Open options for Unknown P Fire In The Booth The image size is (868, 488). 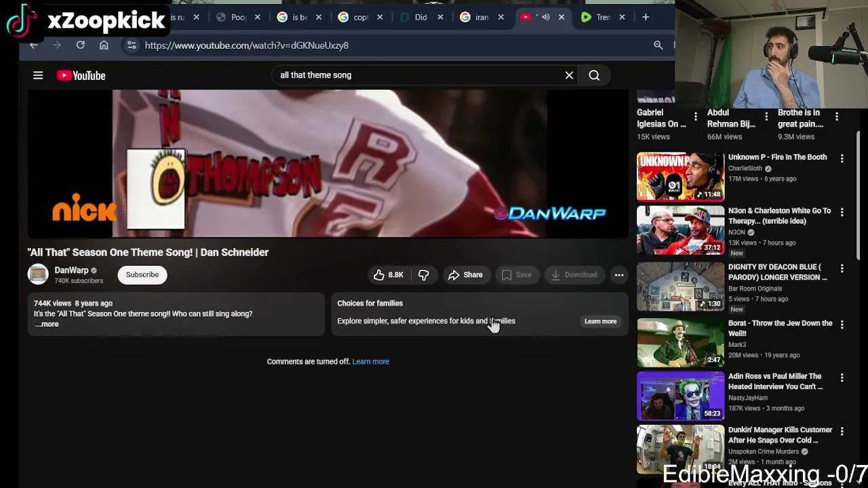point(842,158)
